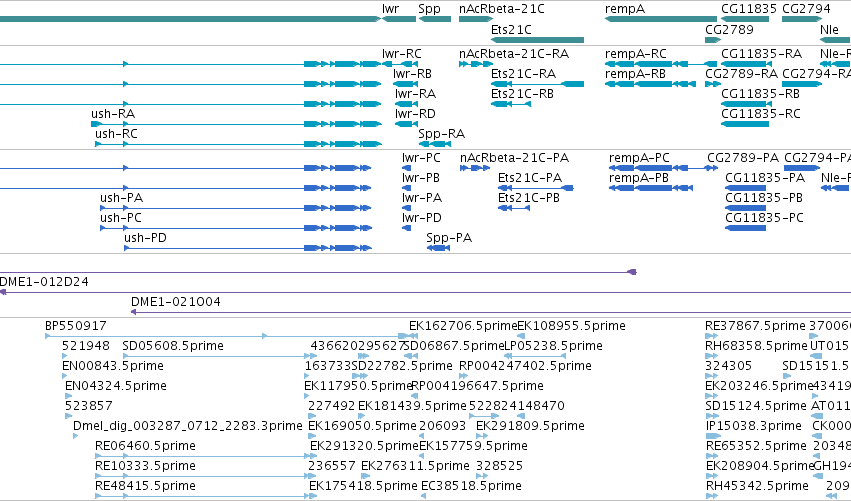Click EST EK291809.5prime label
Image resolution: width=851 pixels, height=501 pixels.
530,427
